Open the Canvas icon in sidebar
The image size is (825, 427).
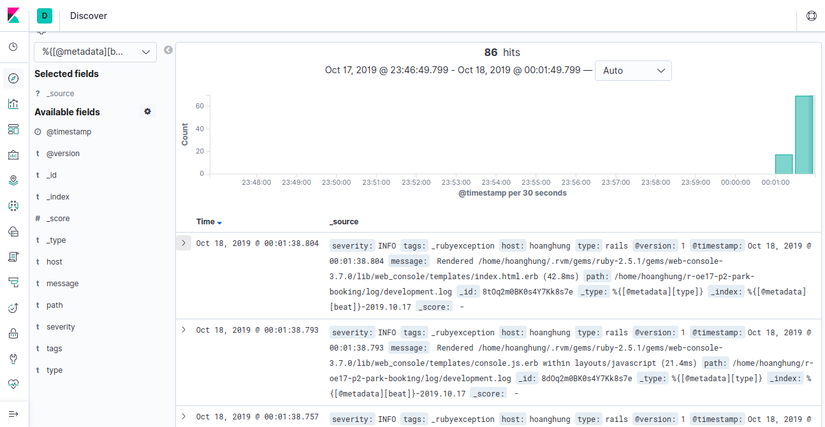(x=14, y=155)
